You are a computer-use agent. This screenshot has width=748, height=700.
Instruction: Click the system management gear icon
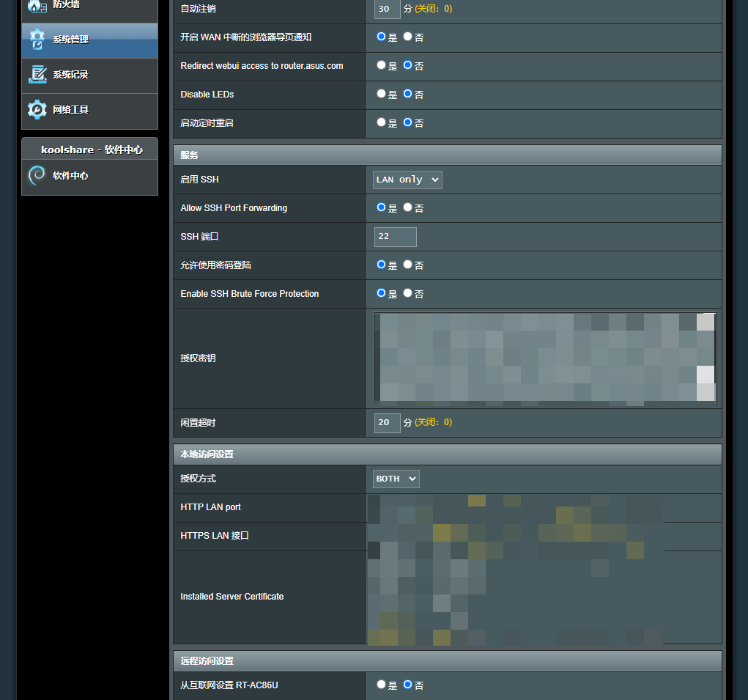pos(37,40)
